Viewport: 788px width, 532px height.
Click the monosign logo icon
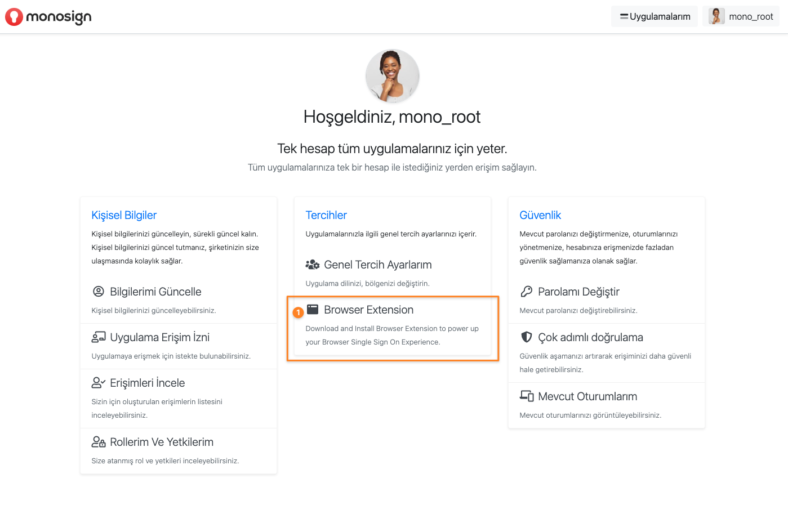pos(14,17)
